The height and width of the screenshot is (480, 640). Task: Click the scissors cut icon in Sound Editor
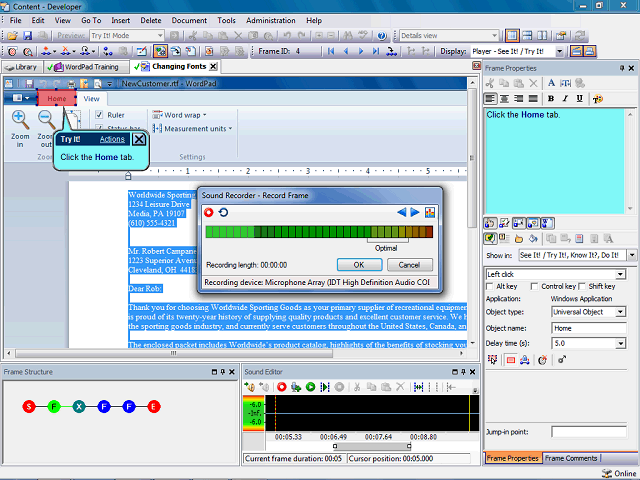357,387
